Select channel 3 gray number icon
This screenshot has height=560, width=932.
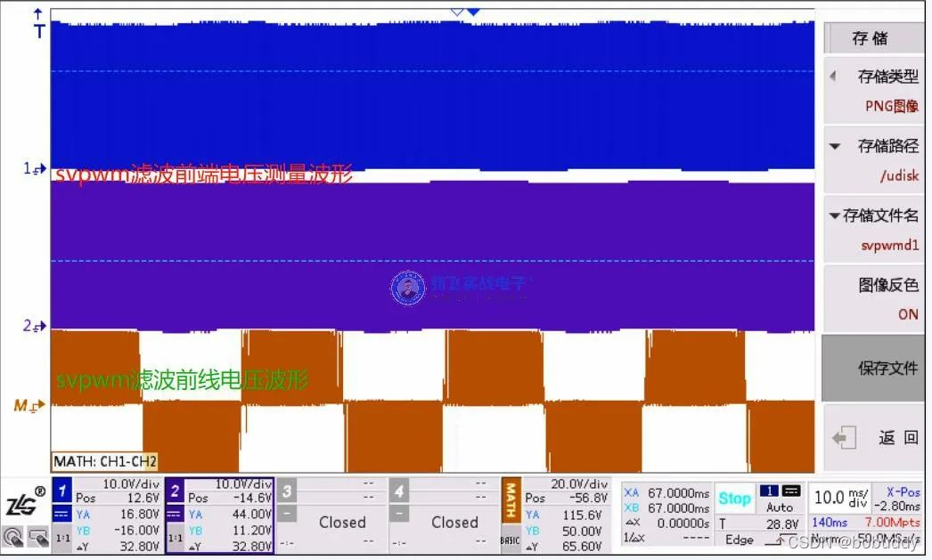287,491
